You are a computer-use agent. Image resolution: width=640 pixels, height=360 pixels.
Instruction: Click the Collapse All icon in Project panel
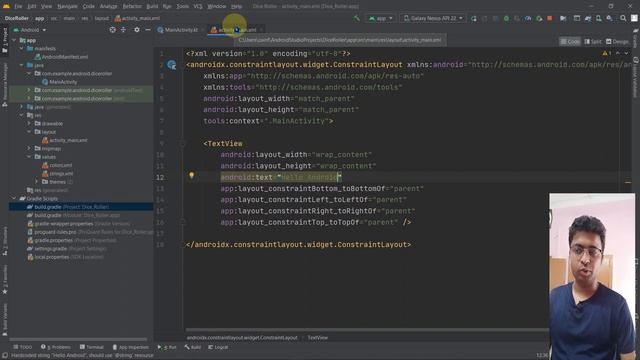[123, 30]
